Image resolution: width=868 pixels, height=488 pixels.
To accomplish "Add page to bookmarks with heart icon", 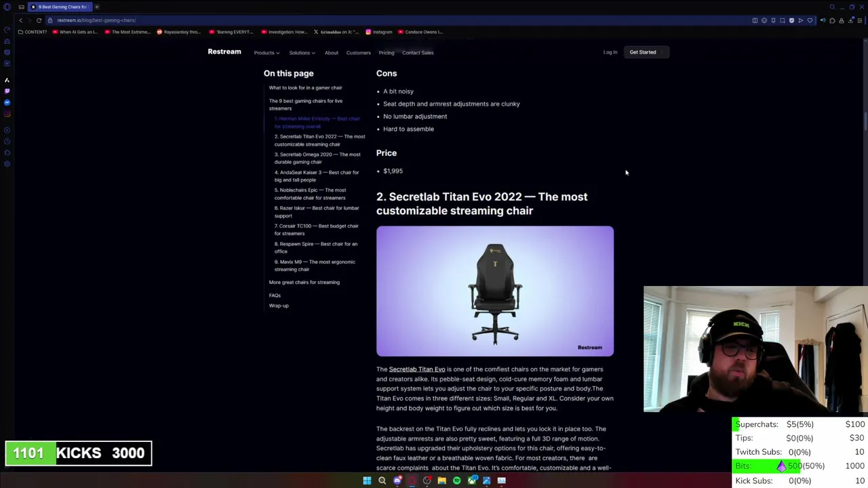I will (x=810, y=20).
